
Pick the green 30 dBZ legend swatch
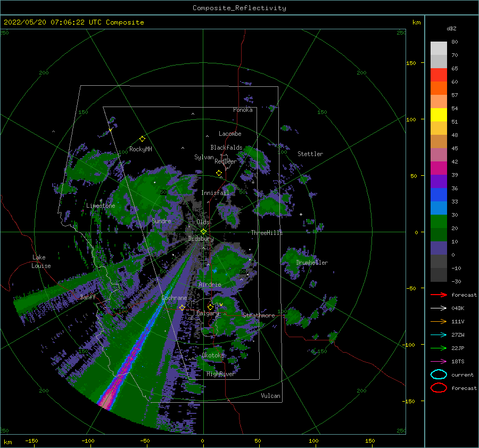pyautogui.click(x=439, y=221)
